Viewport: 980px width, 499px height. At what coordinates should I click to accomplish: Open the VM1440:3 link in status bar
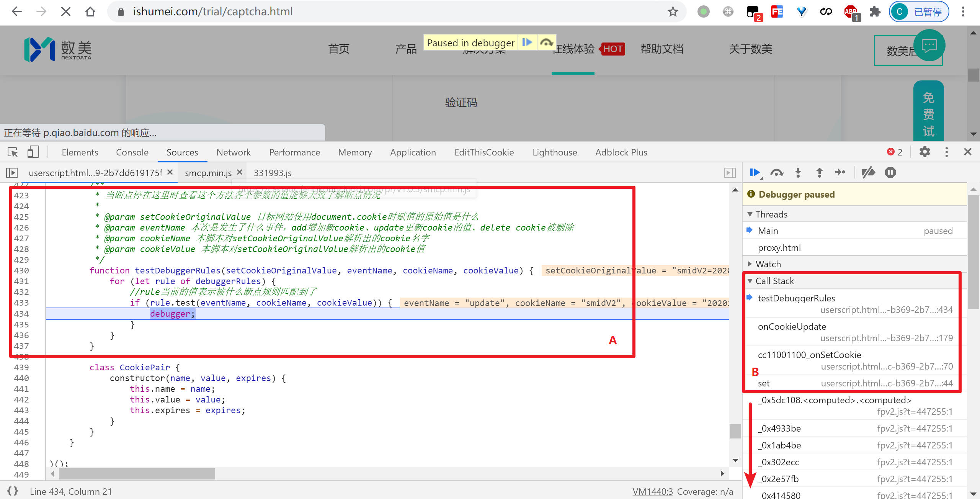[653, 491]
